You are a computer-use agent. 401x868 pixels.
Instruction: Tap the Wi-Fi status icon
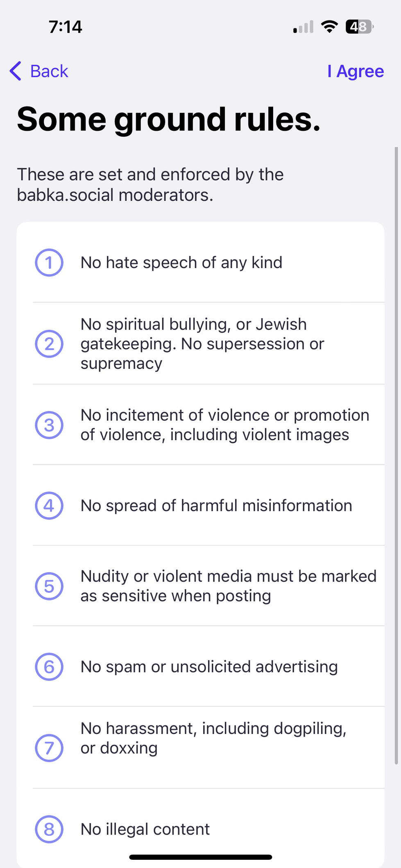[329, 27]
